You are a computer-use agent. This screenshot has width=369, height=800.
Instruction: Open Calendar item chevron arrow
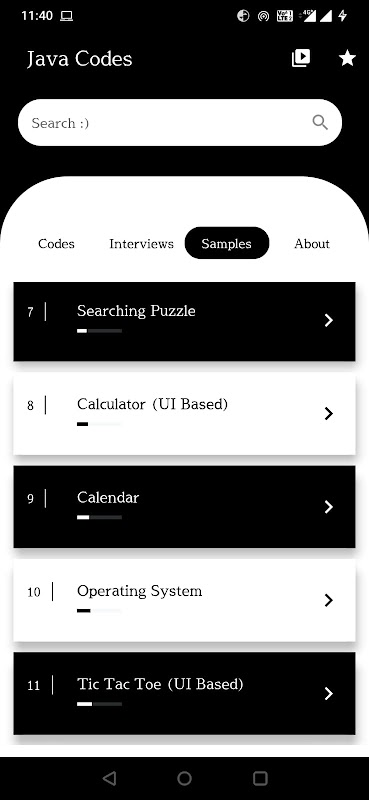pyautogui.click(x=329, y=507)
